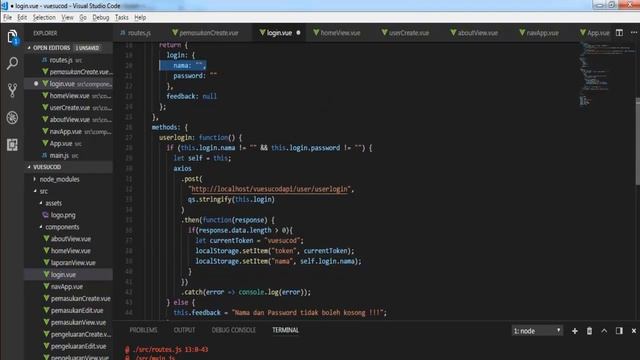The image size is (640, 360).
Task: Open login.vue in components folder
Action: pyautogui.click(x=69, y=275)
